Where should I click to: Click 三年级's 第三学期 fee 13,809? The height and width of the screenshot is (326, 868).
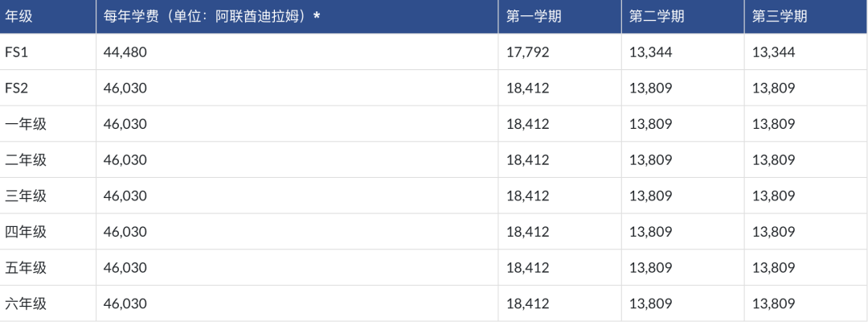click(773, 196)
